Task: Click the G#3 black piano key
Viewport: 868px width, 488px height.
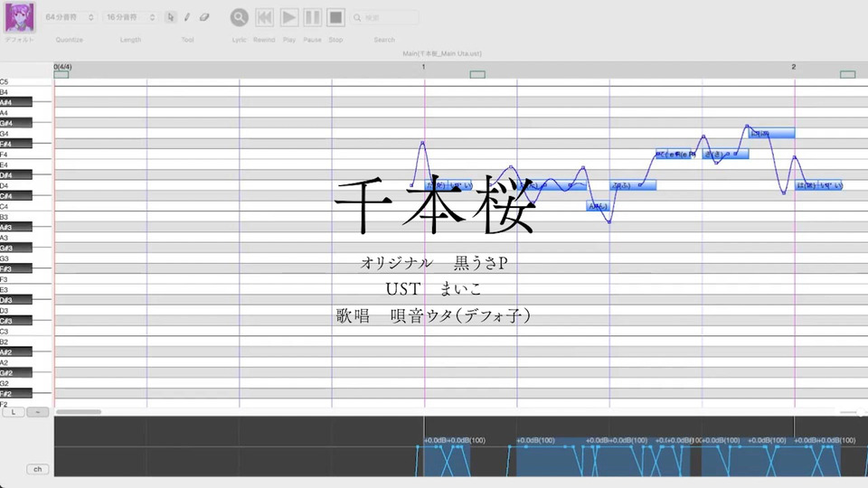Action: pos(16,248)
